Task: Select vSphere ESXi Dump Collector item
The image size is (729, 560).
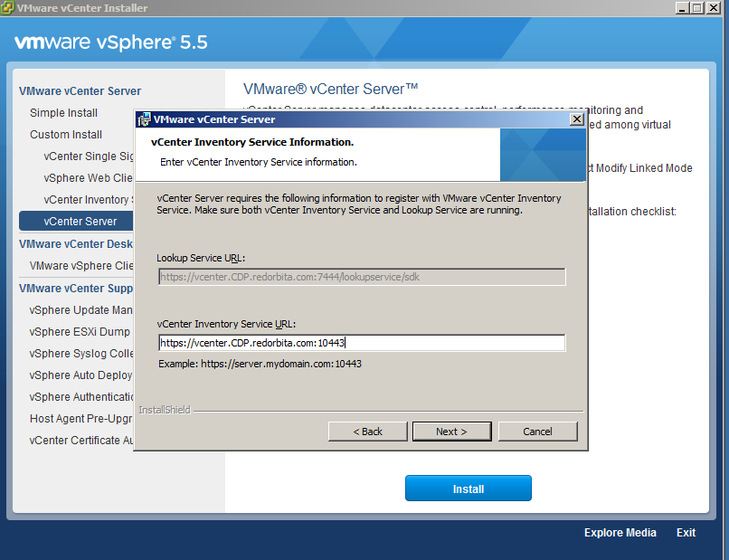Action: pyautogui.click(x=81, y=332)
